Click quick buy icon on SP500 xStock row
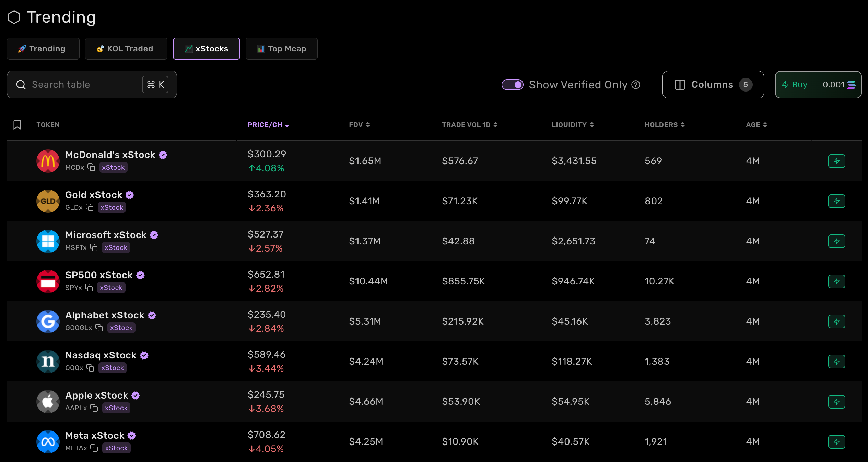This screenshot has width=868, height=462. click(836, 281)
